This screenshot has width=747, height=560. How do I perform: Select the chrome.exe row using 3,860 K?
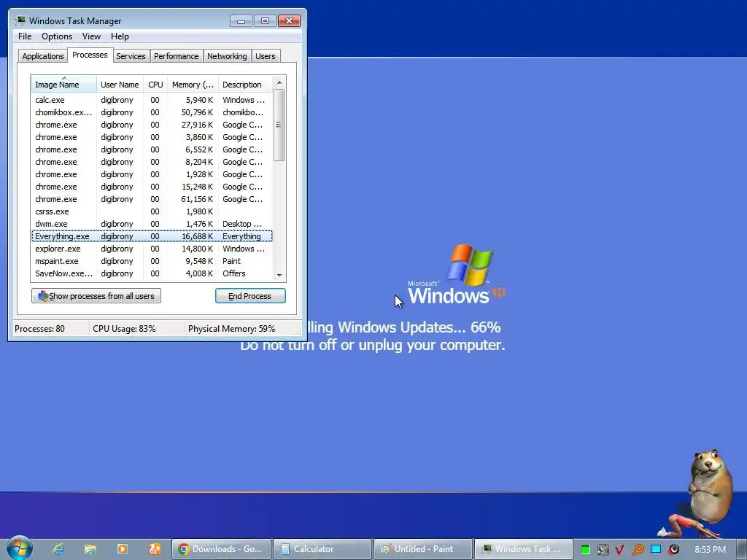(x=152, y=137)
